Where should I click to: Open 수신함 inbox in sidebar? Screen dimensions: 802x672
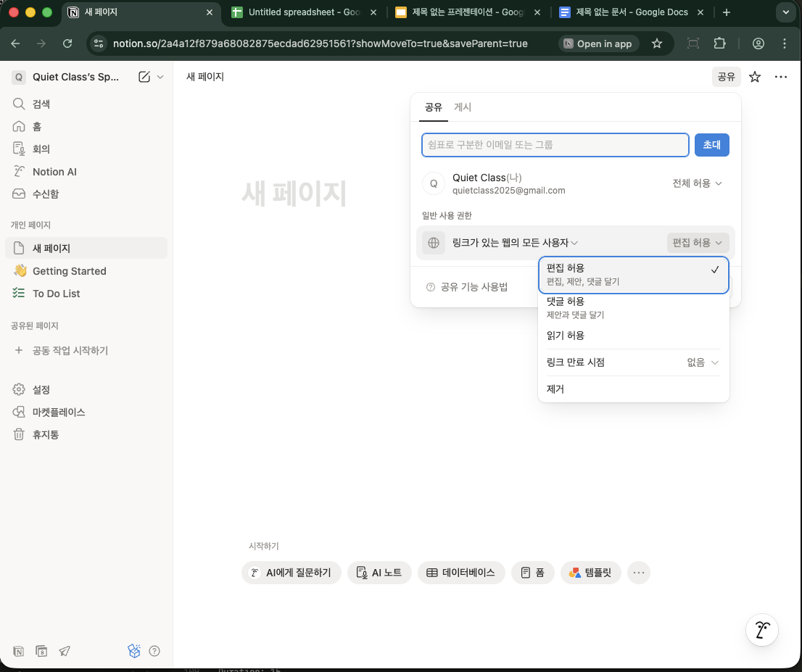coord(46,194)
